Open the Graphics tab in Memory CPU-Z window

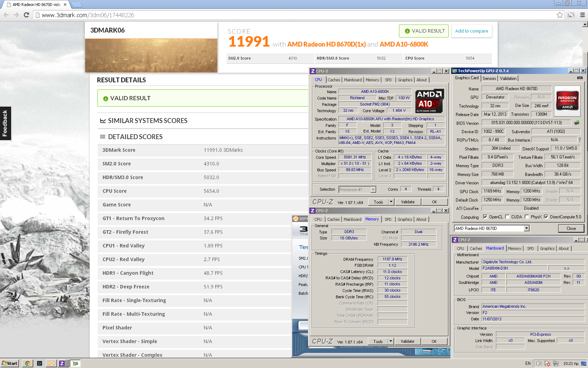[405, 219]
